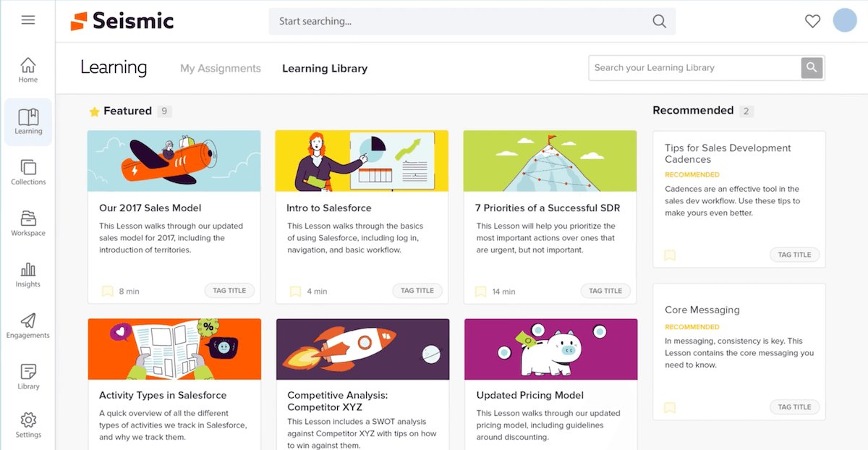Go to Home in sidebar

[28, 70]
